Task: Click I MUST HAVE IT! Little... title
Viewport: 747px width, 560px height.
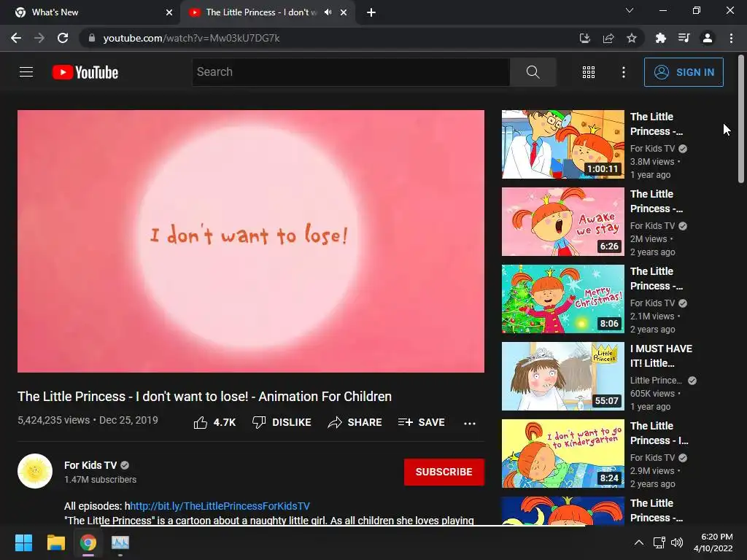Action: pyautogui.click(x=661, y=356)
